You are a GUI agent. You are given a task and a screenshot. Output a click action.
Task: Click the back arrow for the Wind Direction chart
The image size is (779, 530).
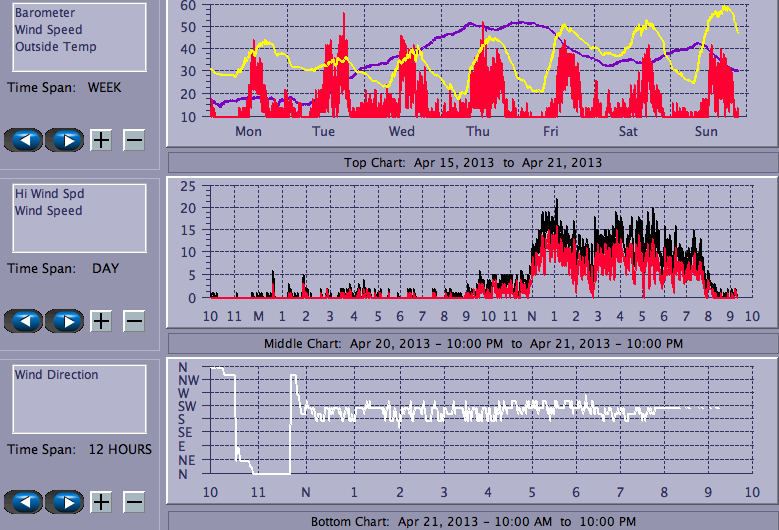point(24,500)
